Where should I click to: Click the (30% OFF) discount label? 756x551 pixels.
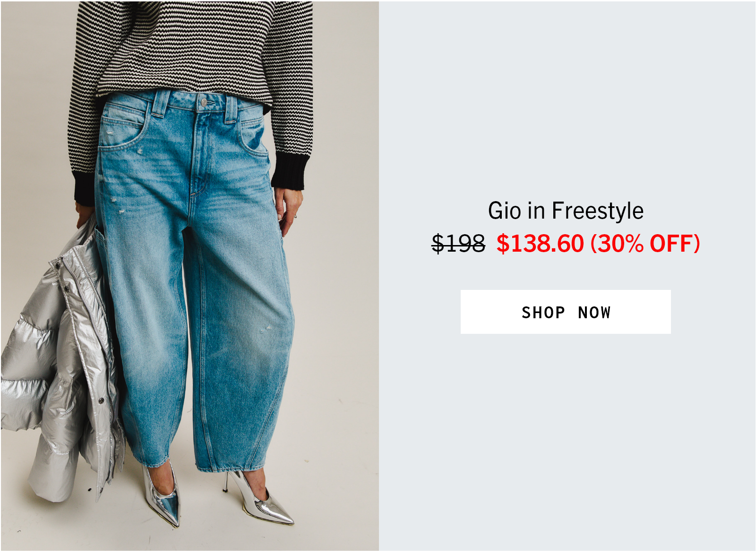tap(645, 244)
